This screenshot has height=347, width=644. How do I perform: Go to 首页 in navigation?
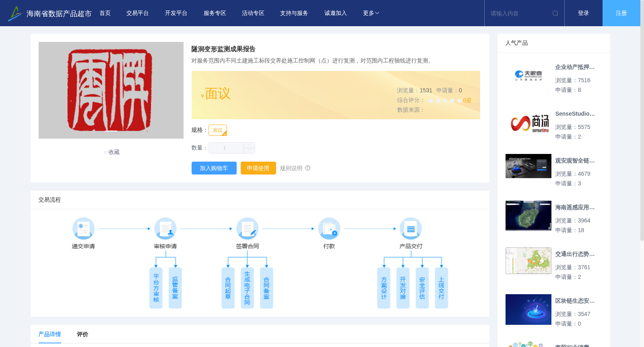click(x=105, y=13)
